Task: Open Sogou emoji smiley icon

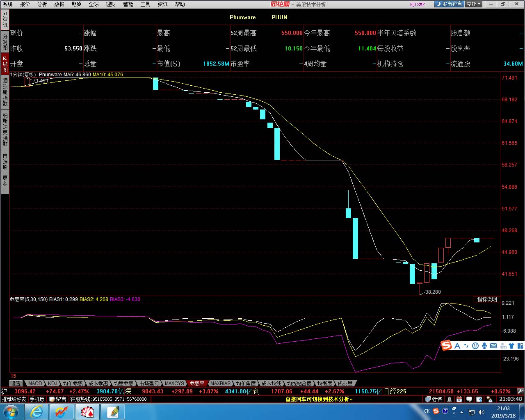Action: click(x=475, y=346)
